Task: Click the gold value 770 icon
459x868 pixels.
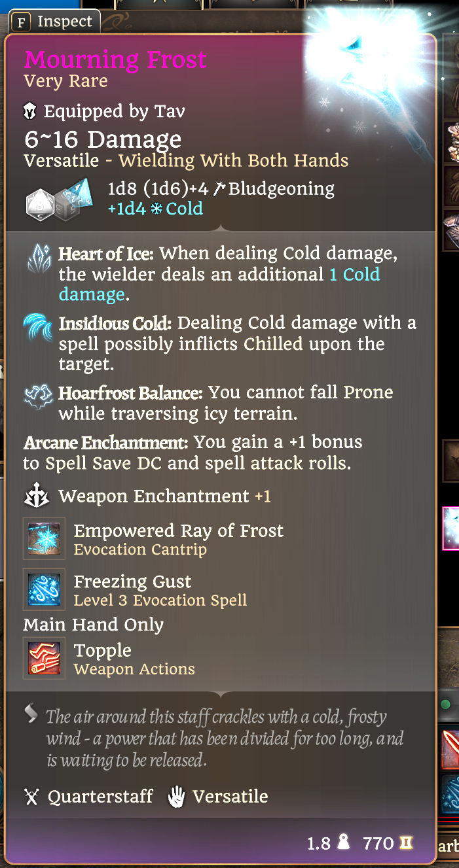Action: click(406, 844)
